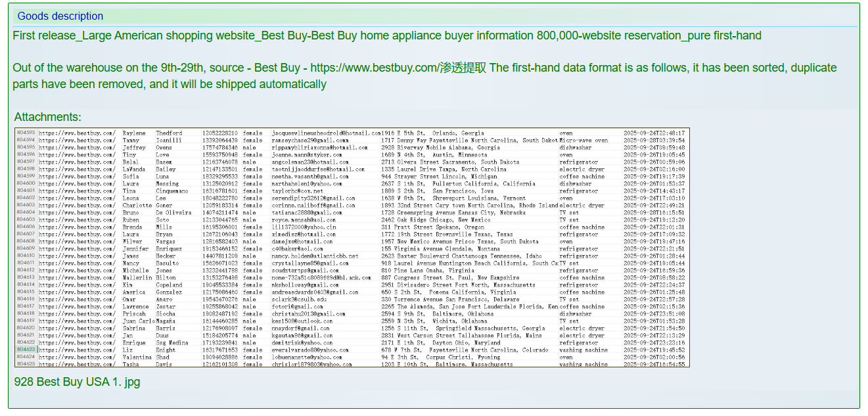868x416 pixels.
Task: Select row number 804593 in the table
Action: coord(26,133)
